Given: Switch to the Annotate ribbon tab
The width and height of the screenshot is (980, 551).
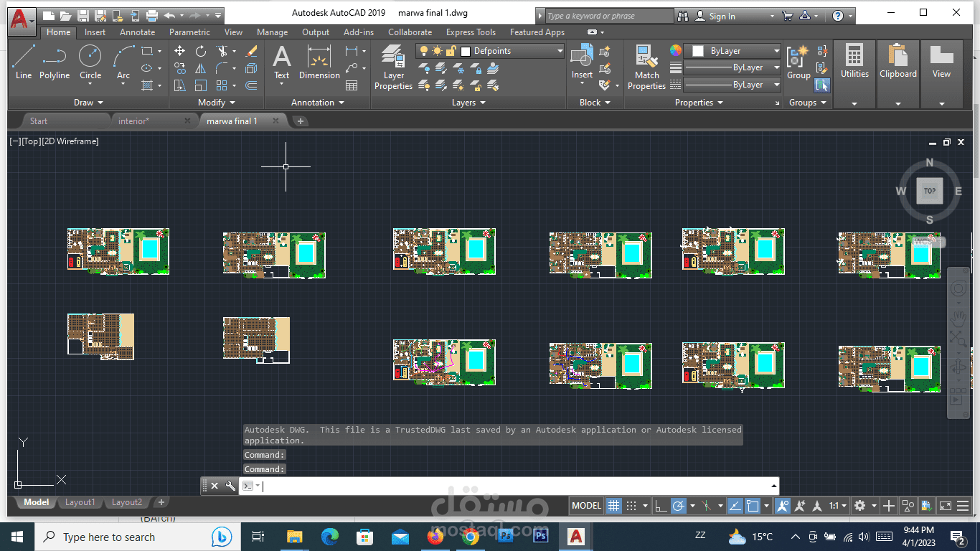Looking at the screenshot, I should click(x=137, y=32).
